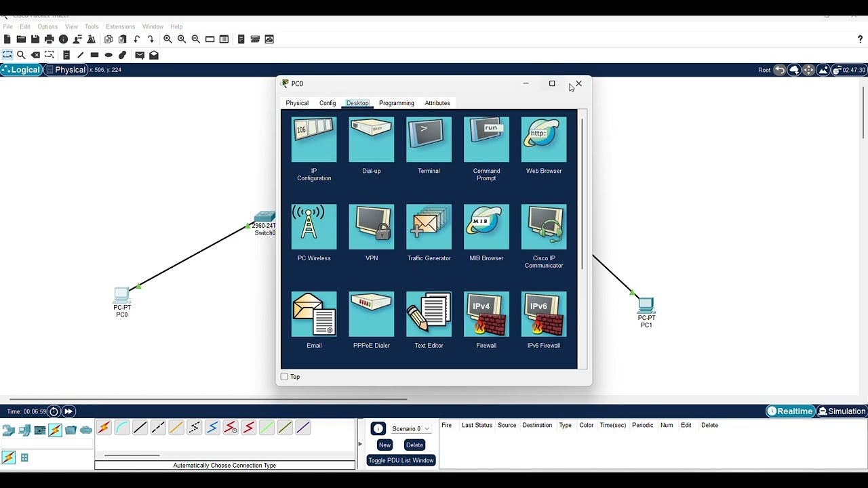The width and height of the screenshot is (868, 488).
Task: Collapse the PDU panel arrow
Action: pyautogui.click(x=360, y=445)
